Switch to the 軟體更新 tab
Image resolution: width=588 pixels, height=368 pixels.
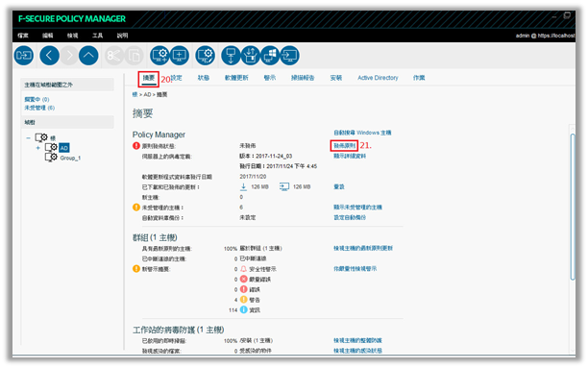coord(236,78)
